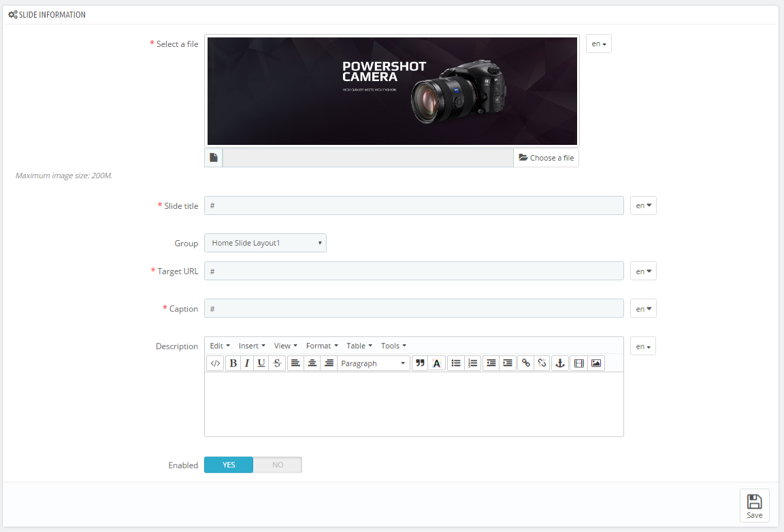Increase indent in description editor
Image resolution: width=784 pixels, height=532 pixels.
tap(508, 363)
